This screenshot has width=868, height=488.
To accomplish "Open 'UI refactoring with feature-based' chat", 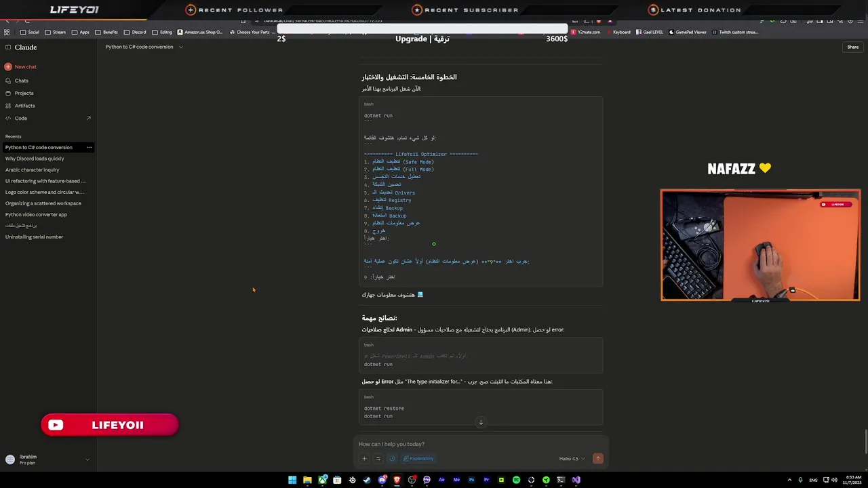I will pyautogui.click(x=45, y=181).
